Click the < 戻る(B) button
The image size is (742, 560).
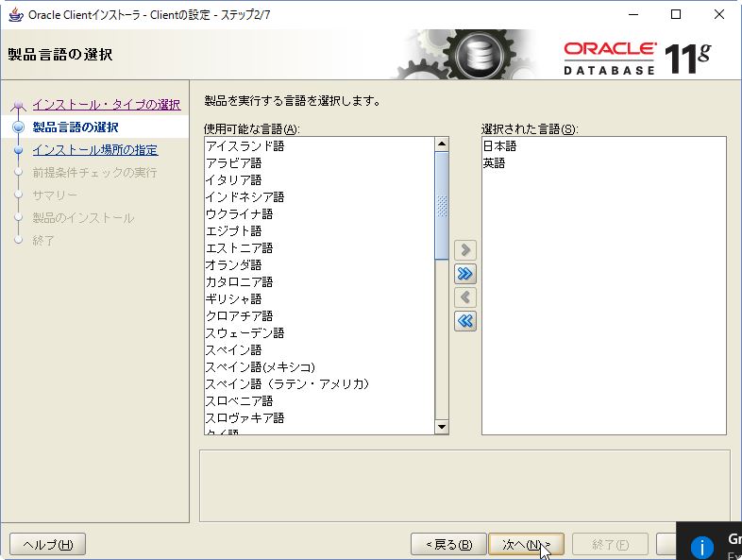(x=448, y=545)
